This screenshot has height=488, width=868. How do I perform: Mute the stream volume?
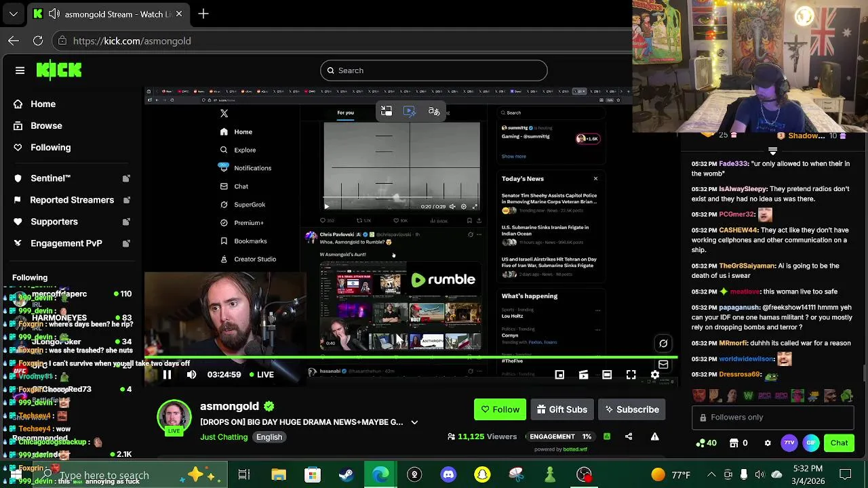[x=191, y=374]
